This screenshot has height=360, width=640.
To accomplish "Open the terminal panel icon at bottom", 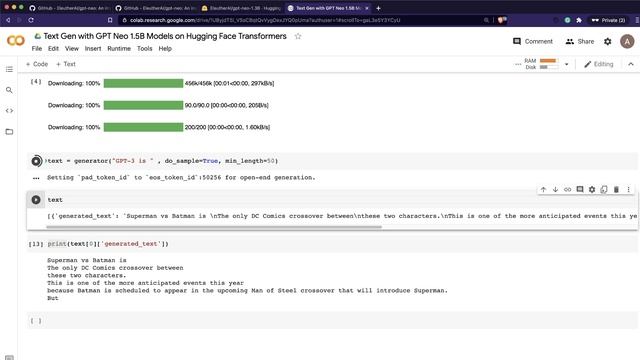I will coord(9,358).
